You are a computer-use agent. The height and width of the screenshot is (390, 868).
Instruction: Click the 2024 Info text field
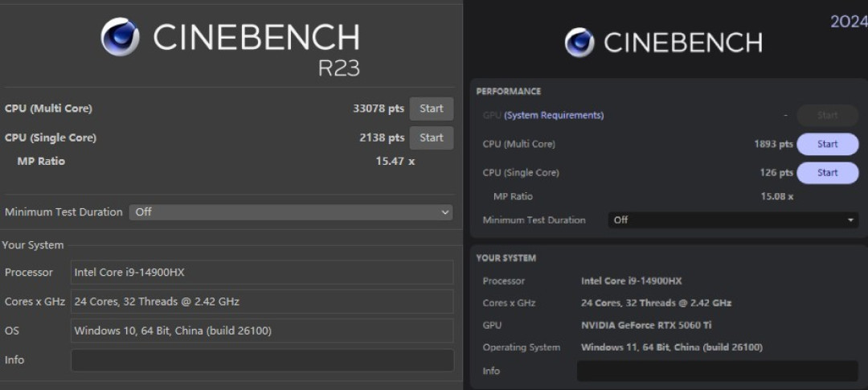718,372
